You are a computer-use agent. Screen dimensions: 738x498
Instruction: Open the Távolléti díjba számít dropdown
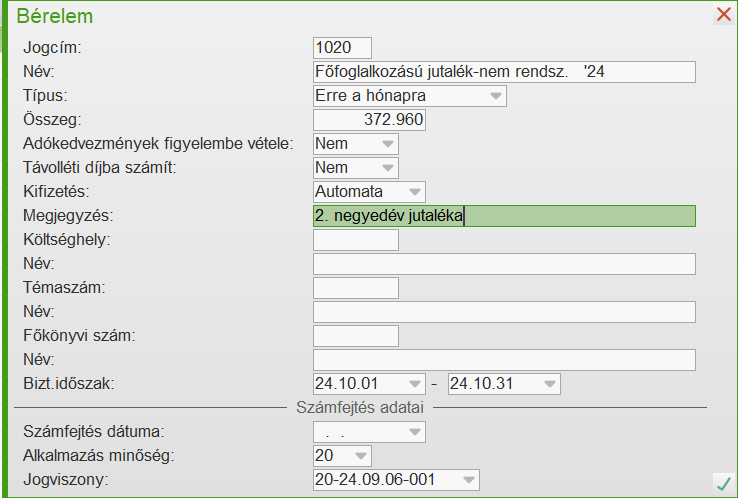pos(388,168)
